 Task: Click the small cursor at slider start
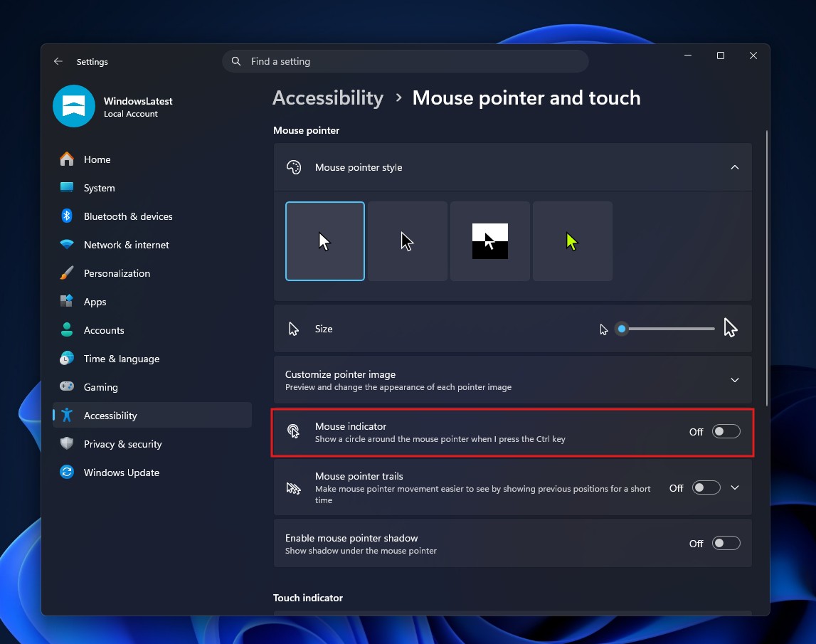(604, 329)
